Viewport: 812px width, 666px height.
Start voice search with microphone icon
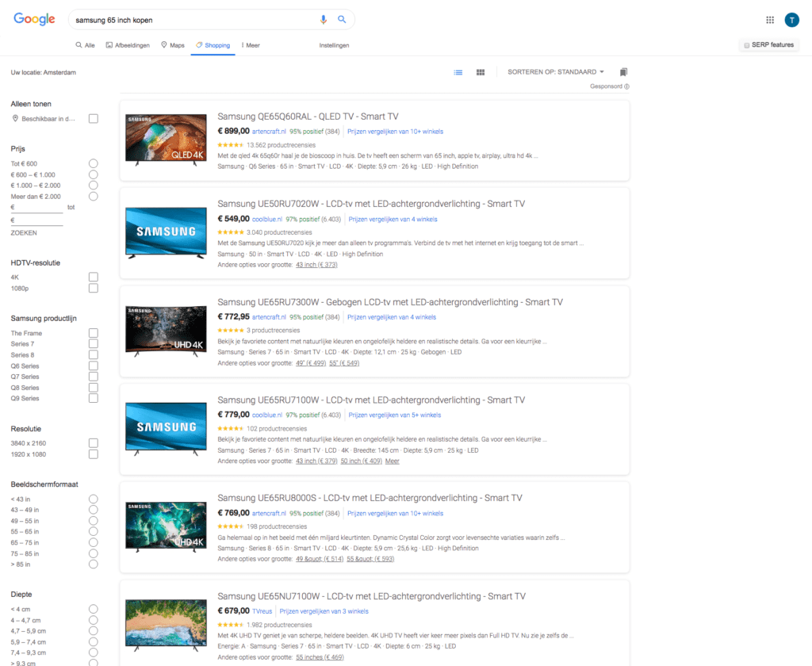point(324,20)
